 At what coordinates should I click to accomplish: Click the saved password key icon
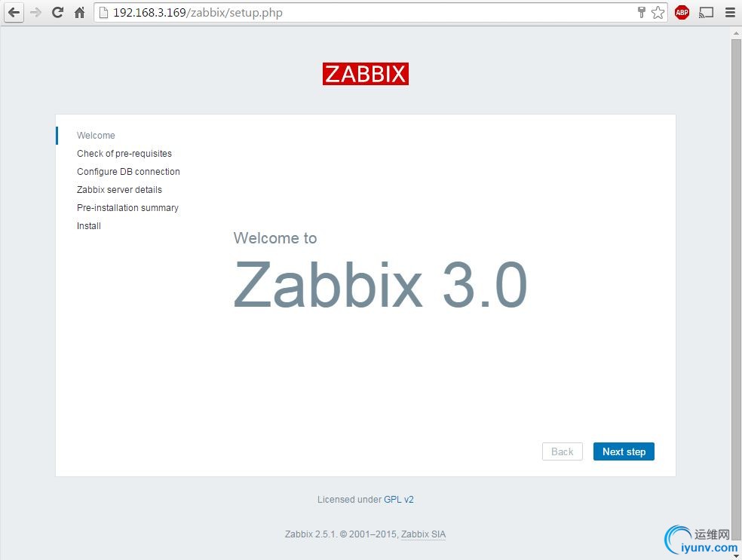[x=641, y=13]
